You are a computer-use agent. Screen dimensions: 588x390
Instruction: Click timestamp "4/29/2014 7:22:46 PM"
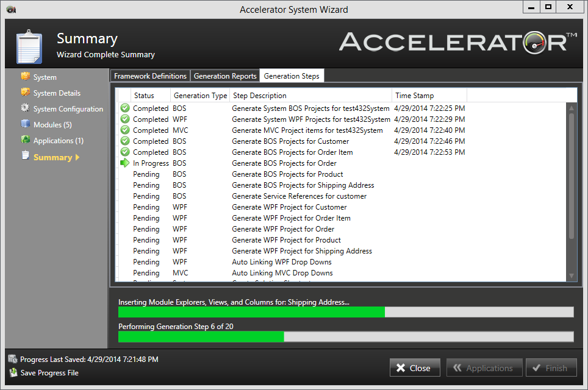429,141
